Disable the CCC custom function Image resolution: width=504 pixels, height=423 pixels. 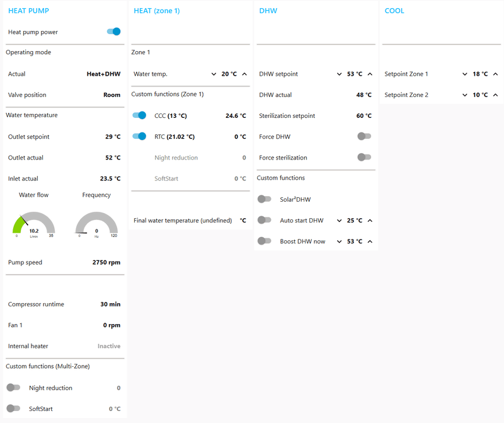tap(140, 115)
